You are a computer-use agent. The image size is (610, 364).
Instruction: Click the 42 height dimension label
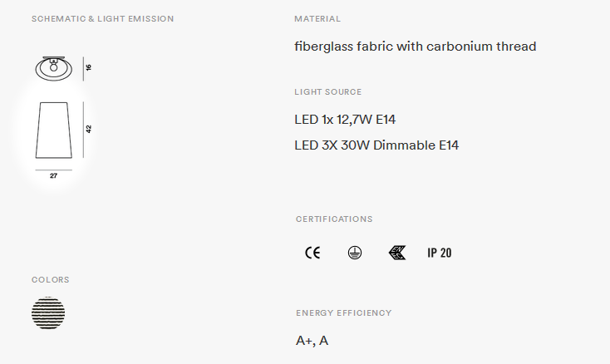pos(89,129)
